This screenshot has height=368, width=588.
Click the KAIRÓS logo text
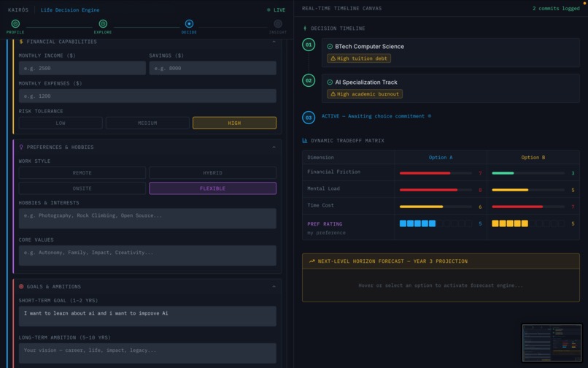(x=18, y=9)
